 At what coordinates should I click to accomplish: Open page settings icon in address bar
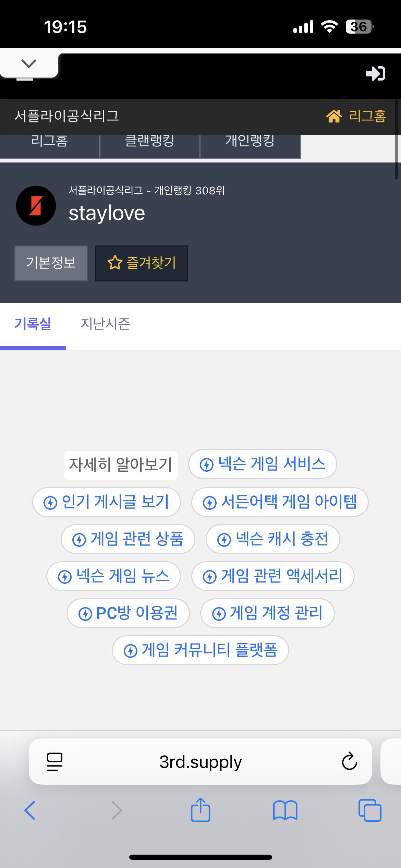54,761
